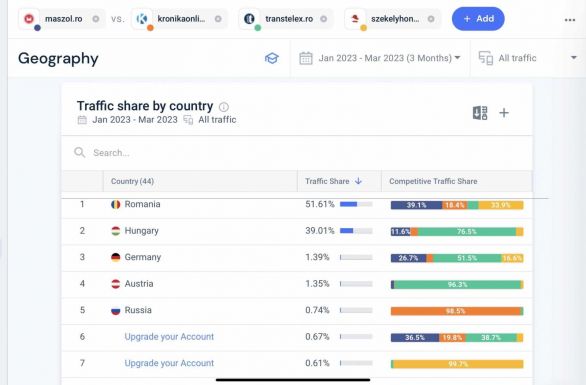Screen dimensions: 586x385
Task: Open Upgrade your Account link in row 7
Action: tap(169, 363)
